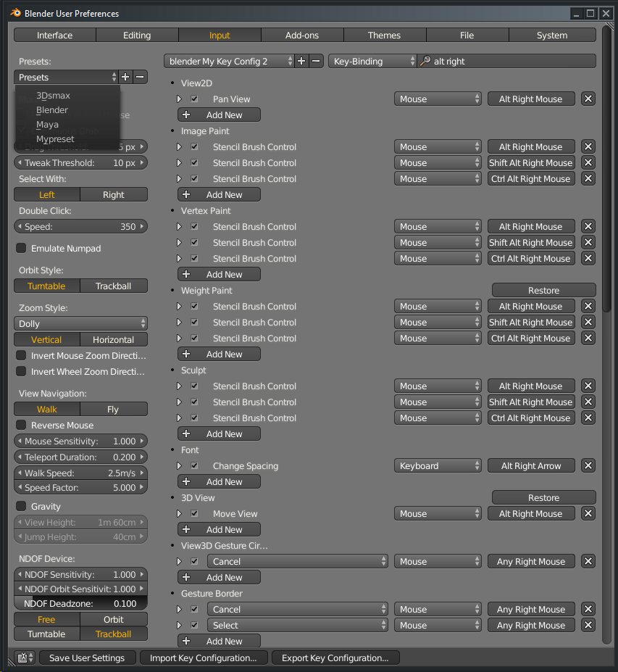
Task: Open Key-Binding filter type dropdown
Action: pos(372,62)
